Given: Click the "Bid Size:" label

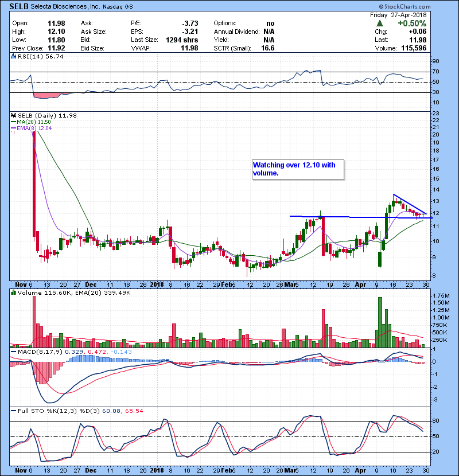Looking at the screenshot, I should click(x=92, y=48).
